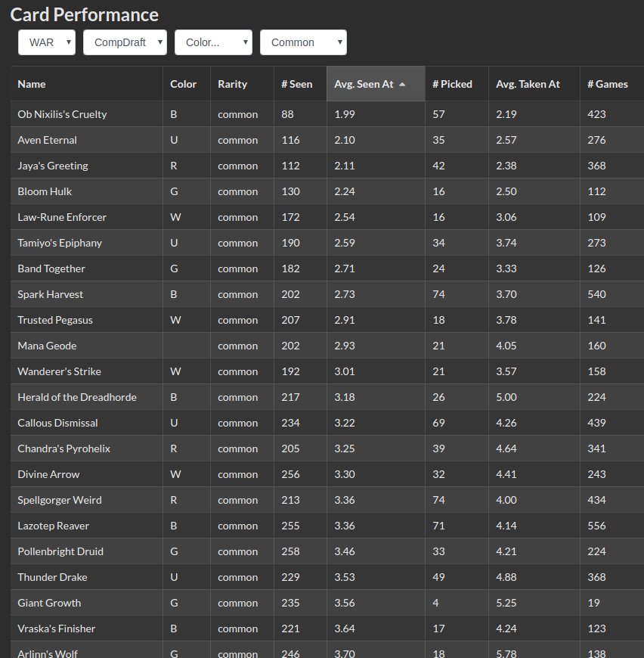Sort by the Color column header
Image resolution: width=644 pixels, height=658 pixels.
point(184,84)
